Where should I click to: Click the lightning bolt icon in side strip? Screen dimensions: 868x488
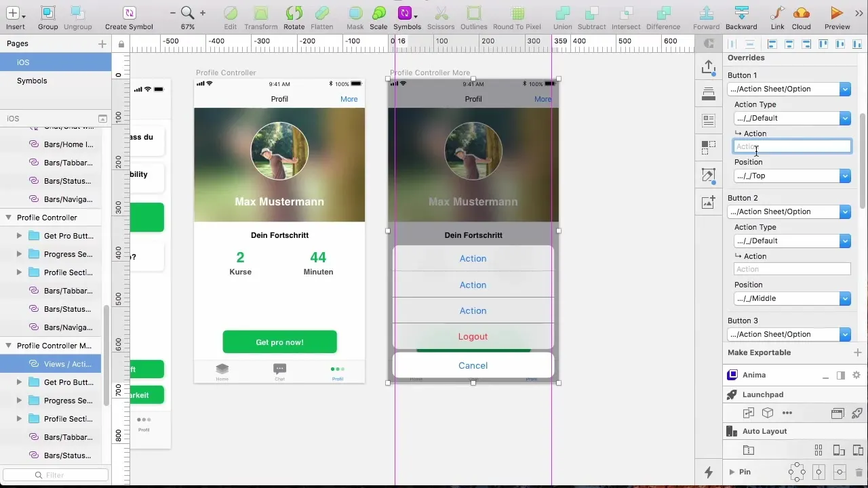coord(709,472)
